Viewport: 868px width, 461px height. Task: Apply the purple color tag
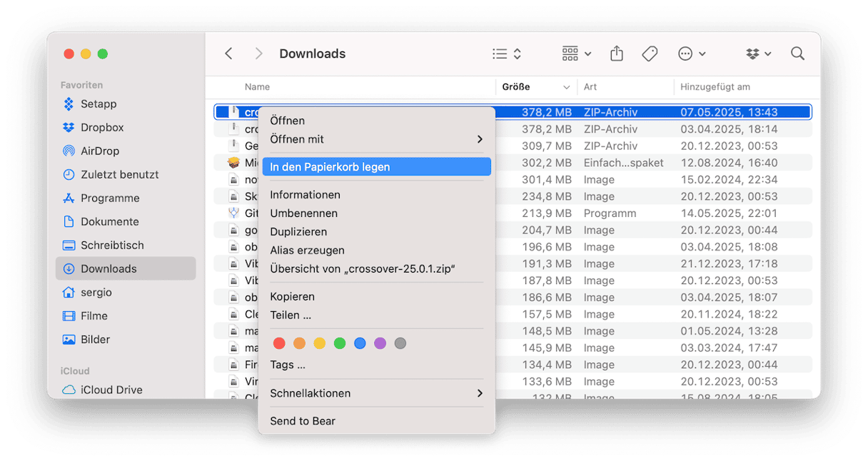380,343
